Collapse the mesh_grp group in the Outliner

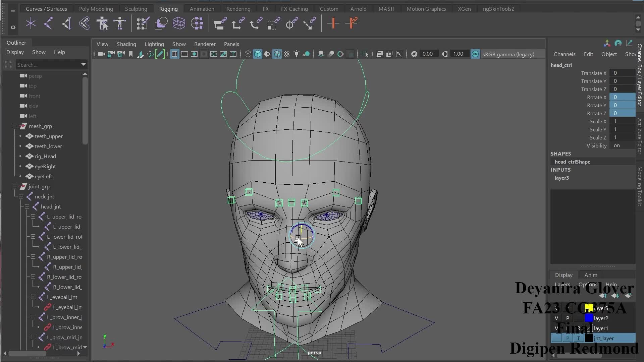[15, 126]
